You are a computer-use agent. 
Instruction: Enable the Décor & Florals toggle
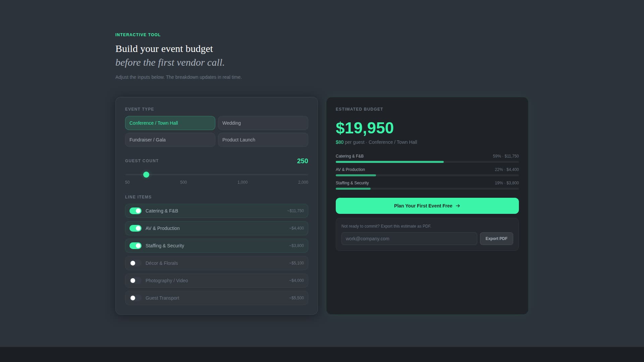[136, 263]
